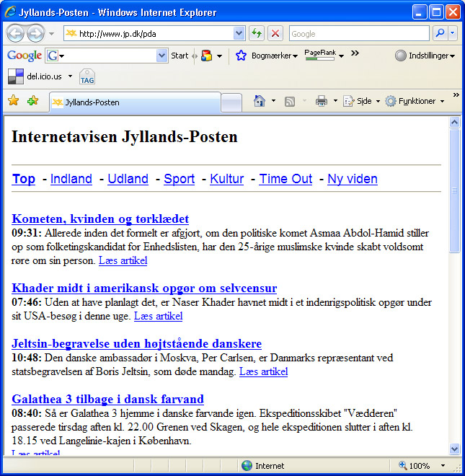Viewport: 465px width, 476px height.
Task: Select the Jyllands-Posten tab
Action: tap(135, 102)
